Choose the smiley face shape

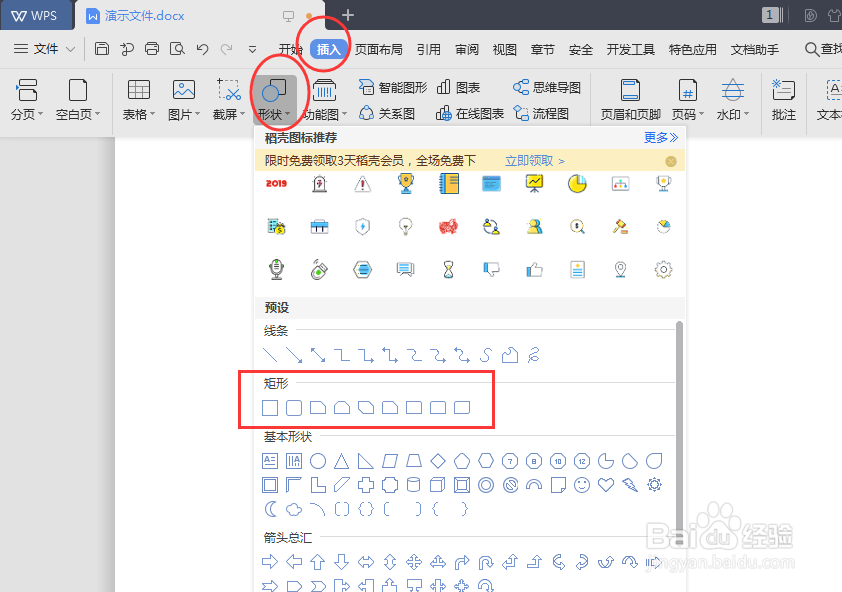coord(582,485)
